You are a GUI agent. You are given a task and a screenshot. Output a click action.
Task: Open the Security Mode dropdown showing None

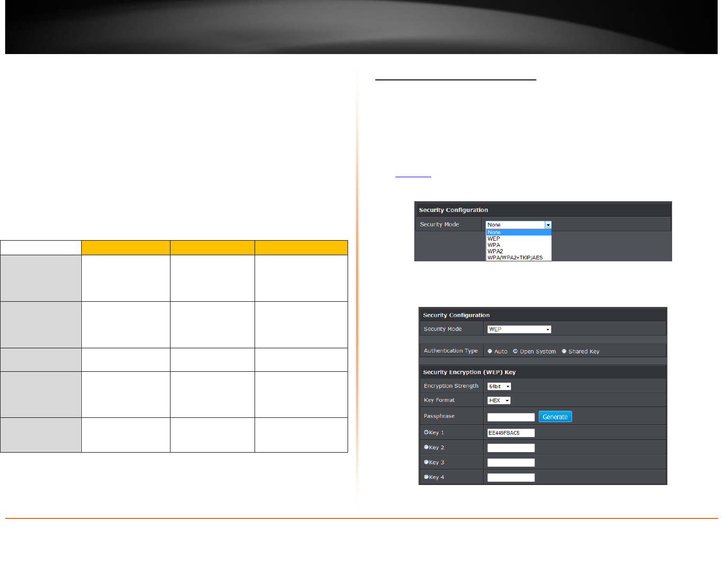pyautogui.click(x=519, y=225)
